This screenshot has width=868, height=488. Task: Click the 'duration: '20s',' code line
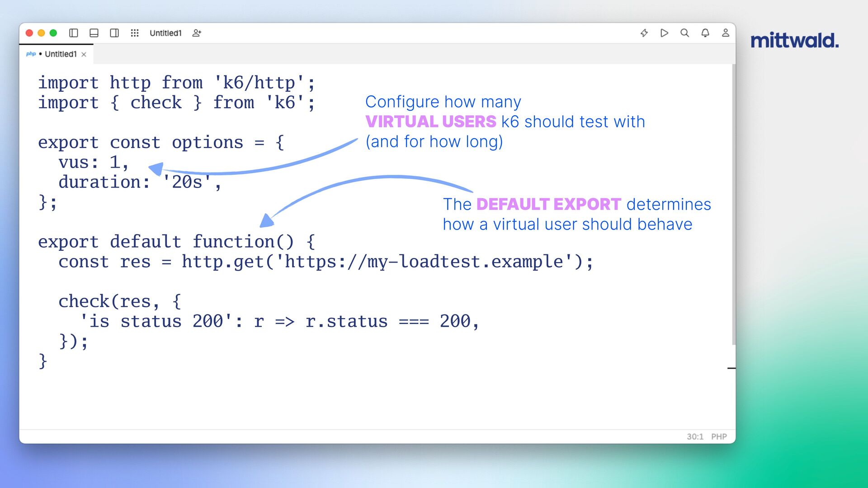140,182
